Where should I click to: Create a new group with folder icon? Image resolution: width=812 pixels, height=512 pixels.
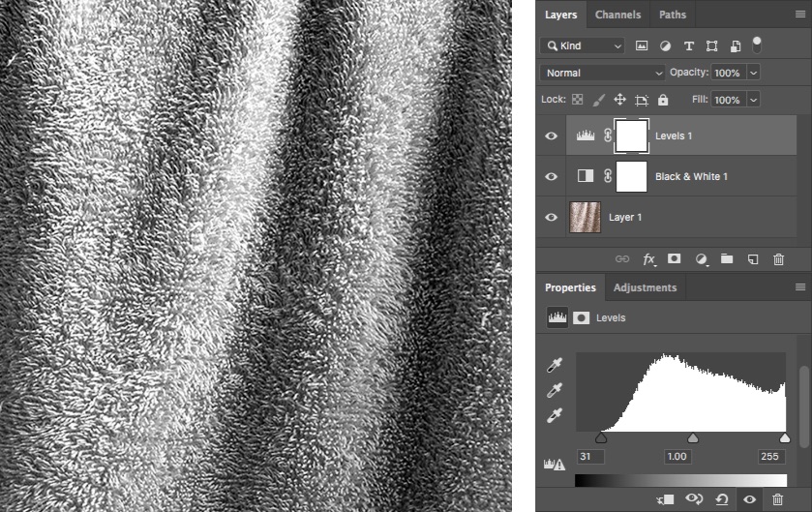(726, 259)
